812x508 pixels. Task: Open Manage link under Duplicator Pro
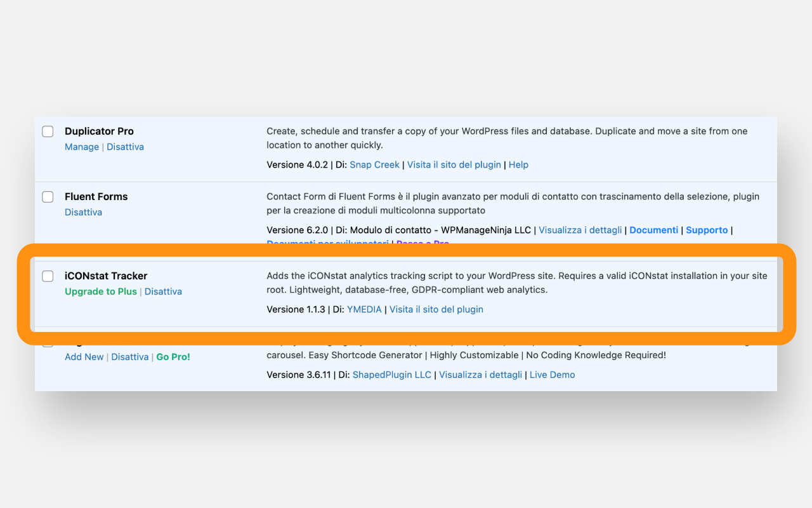[82, 147]
